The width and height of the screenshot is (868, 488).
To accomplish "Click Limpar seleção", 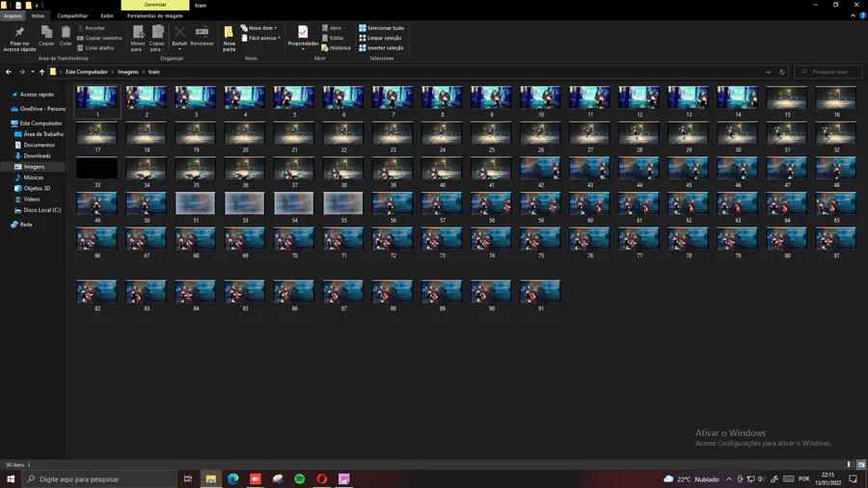I will pos(380,38).
